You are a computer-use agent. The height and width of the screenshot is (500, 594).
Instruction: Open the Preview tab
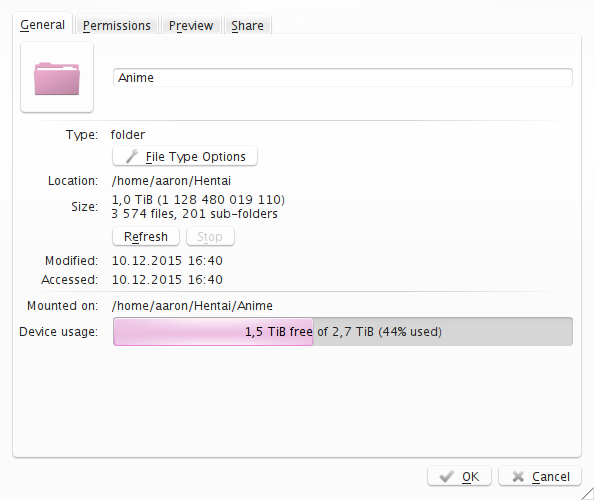tap(191, 25)
